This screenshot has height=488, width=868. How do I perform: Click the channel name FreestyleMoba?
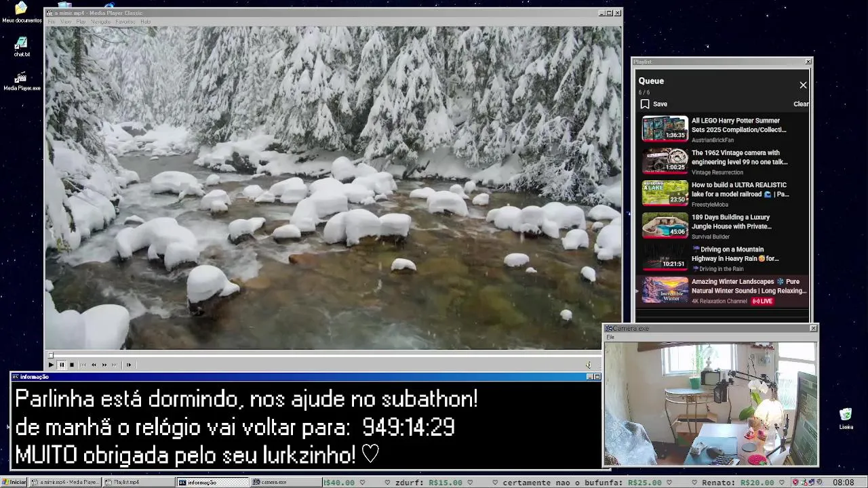710,205
